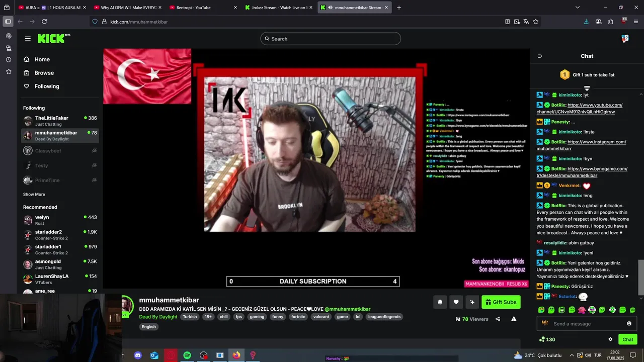Report the stream with the warning icon

(514, 319)
